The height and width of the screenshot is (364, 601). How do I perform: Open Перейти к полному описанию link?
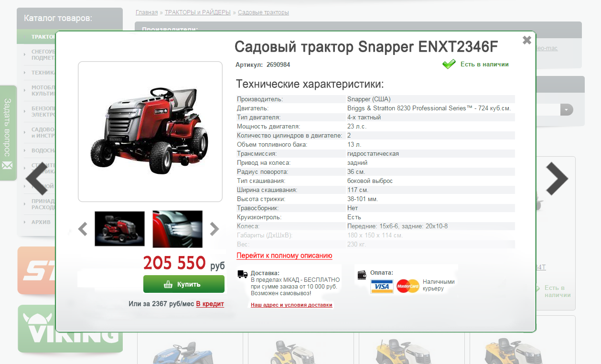284,256
